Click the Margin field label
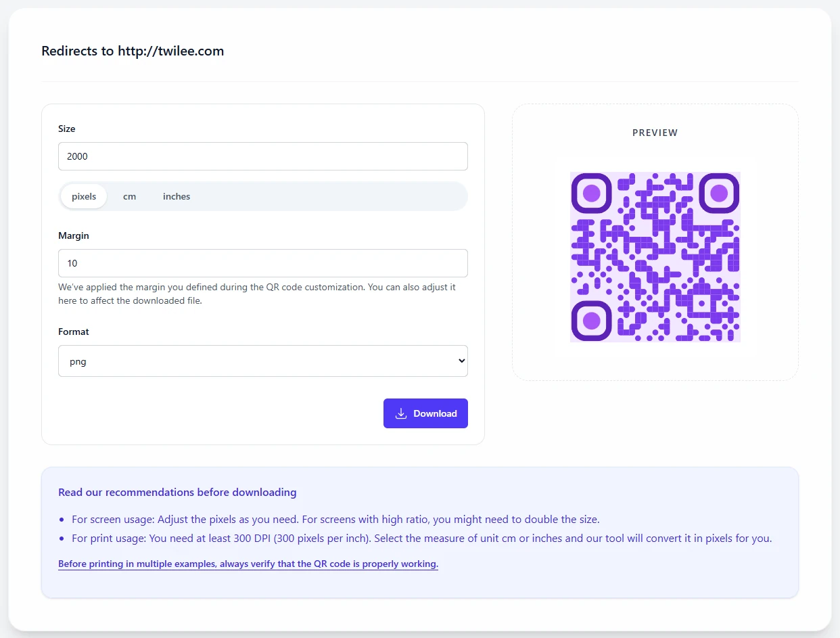The width and height of the screenshot is (840, 638). click(x=74, y=235)
